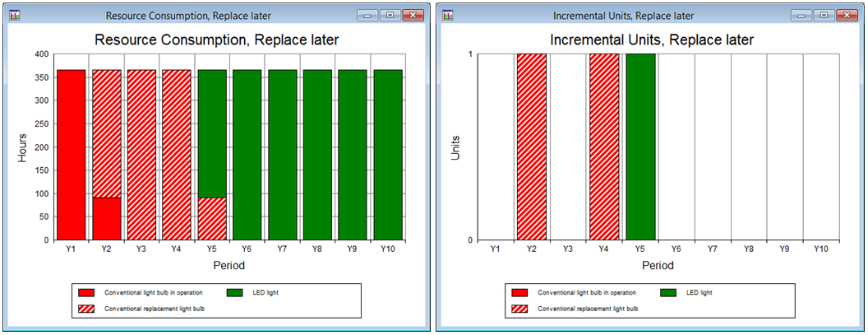This screenshot has height=335, width=868.
Task: Click the hatched Y4 bar in Incremental Units
Action: click(604, 147)
